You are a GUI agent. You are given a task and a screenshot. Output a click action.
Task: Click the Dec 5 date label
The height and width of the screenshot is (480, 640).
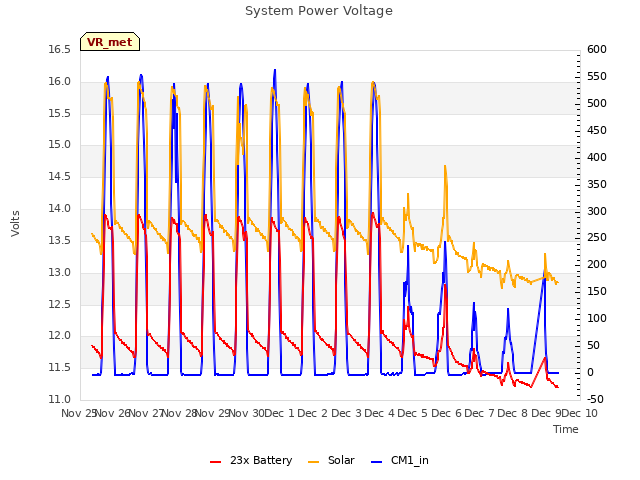(x=413, y=414)
